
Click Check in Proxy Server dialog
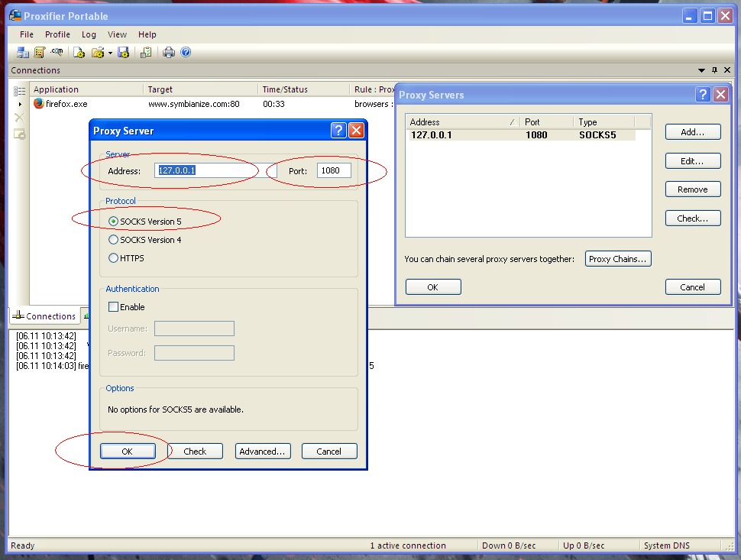pyautogui.click(x=195, y=452)
